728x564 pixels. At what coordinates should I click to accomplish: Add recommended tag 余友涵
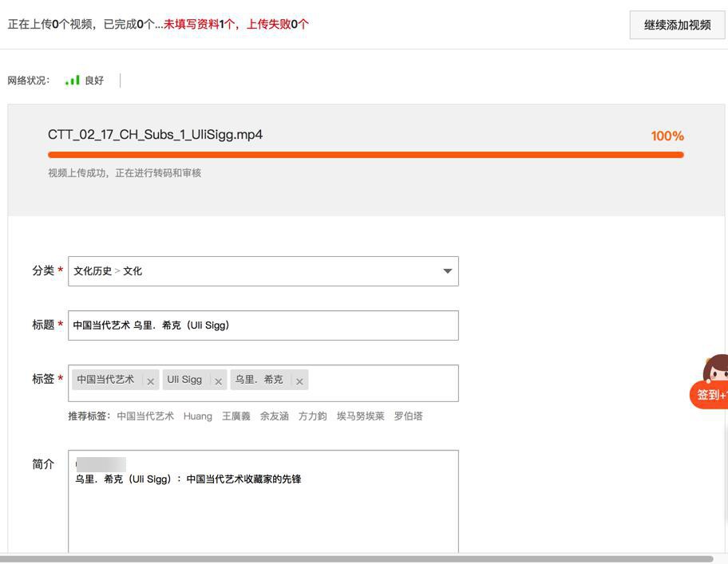274,416
